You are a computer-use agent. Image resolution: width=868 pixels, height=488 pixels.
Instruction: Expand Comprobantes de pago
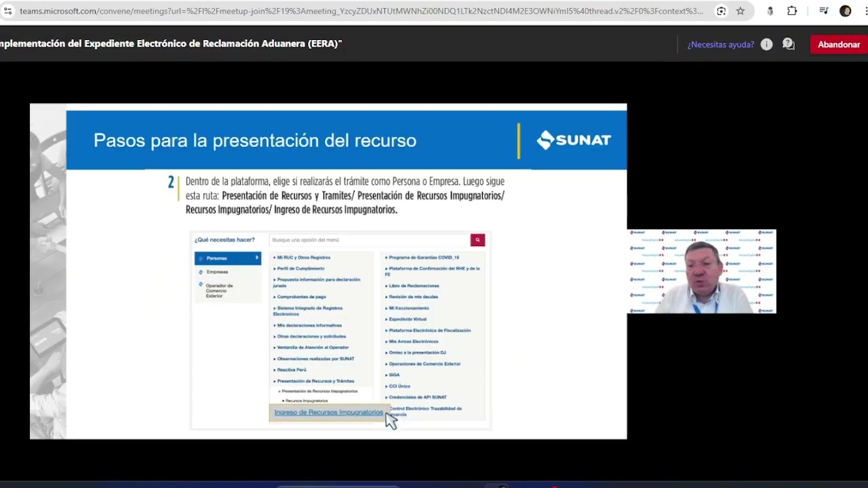tap(301, 297)
